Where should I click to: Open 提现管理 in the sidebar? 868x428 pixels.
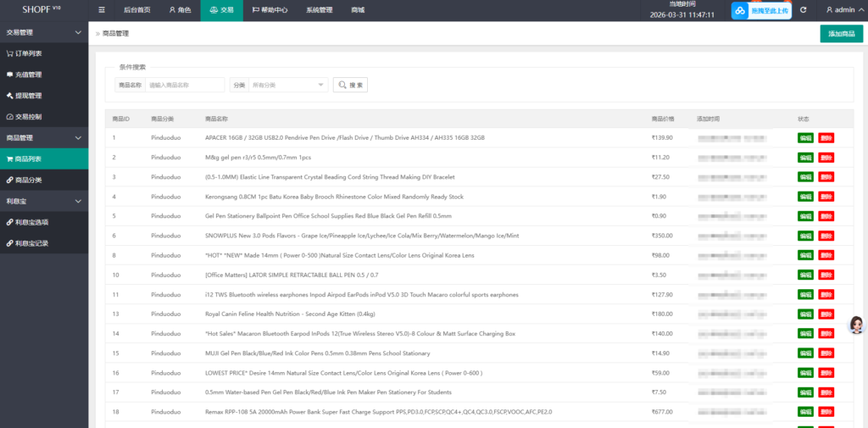click(28, 96)
